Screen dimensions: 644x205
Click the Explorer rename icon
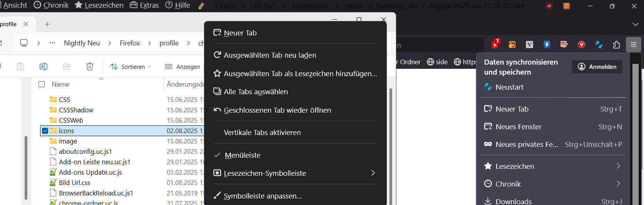point(44,67)
